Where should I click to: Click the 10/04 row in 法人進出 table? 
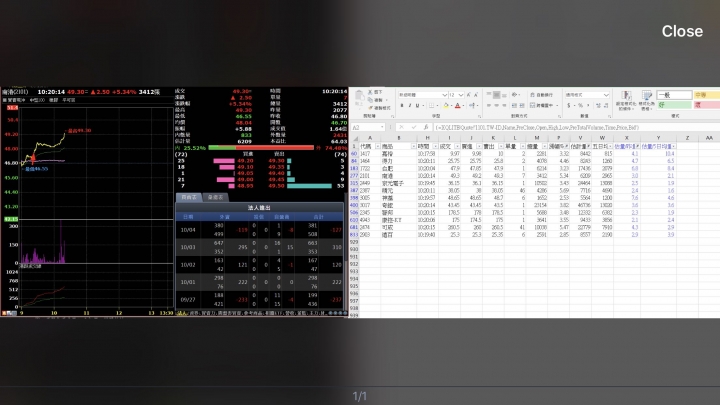(259, 230)
